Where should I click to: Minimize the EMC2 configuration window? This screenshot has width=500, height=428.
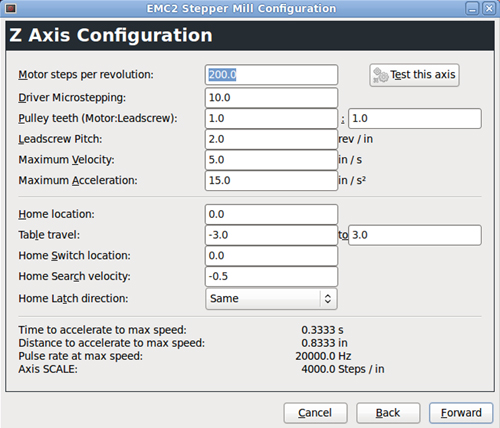(472, 8)
